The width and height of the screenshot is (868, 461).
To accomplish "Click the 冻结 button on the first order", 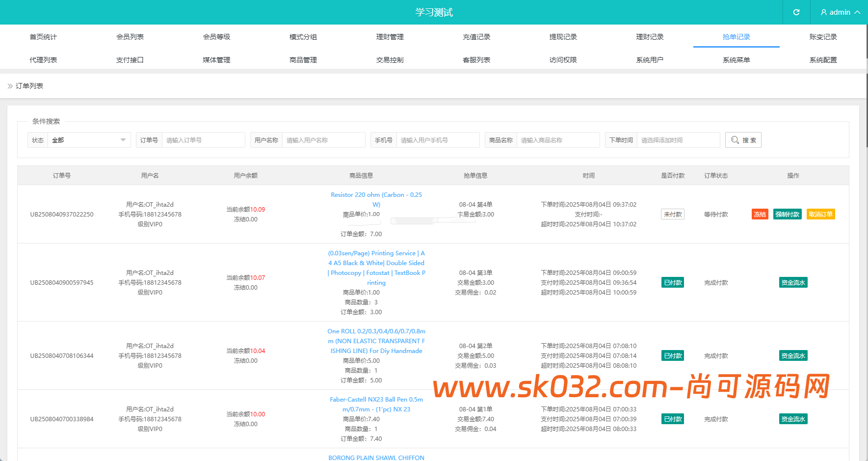I will coord(760,214).
